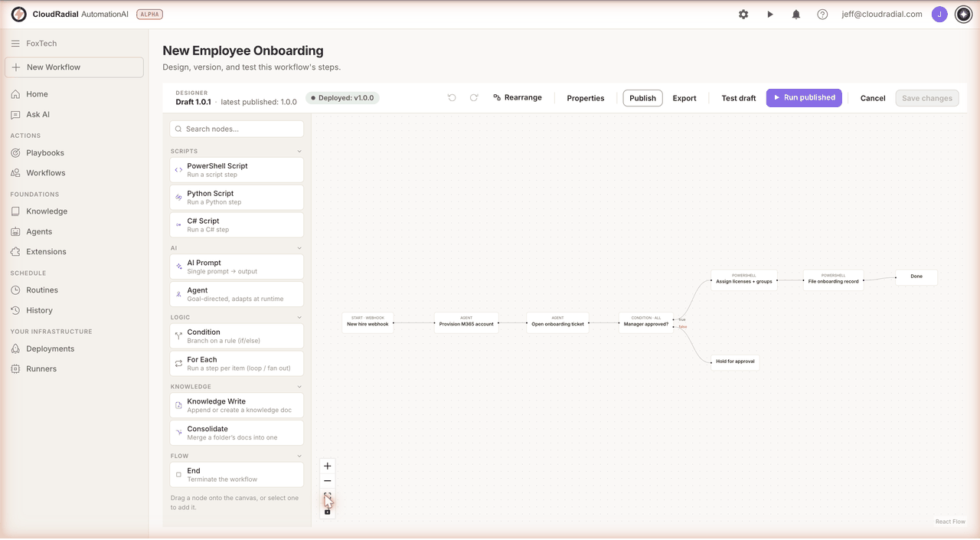Click the For Each loop icon
980x540 pixels.
(178, 364)
